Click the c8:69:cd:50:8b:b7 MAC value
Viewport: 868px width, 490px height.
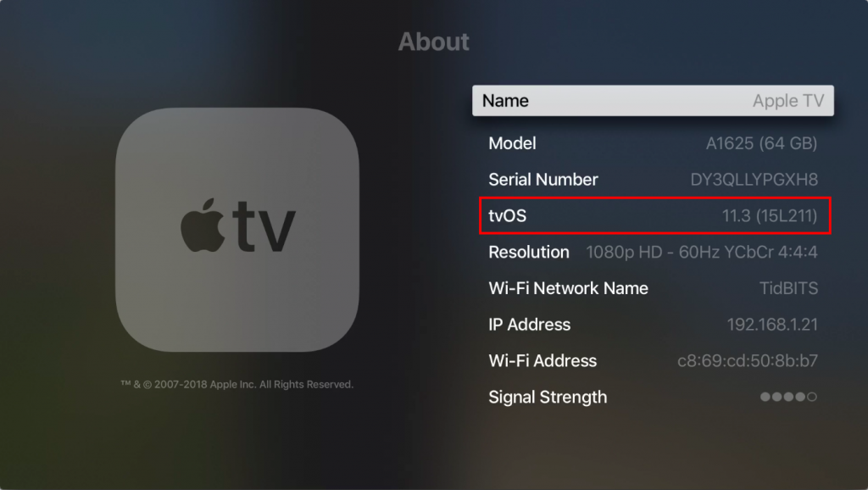click(x=748, y=360)
